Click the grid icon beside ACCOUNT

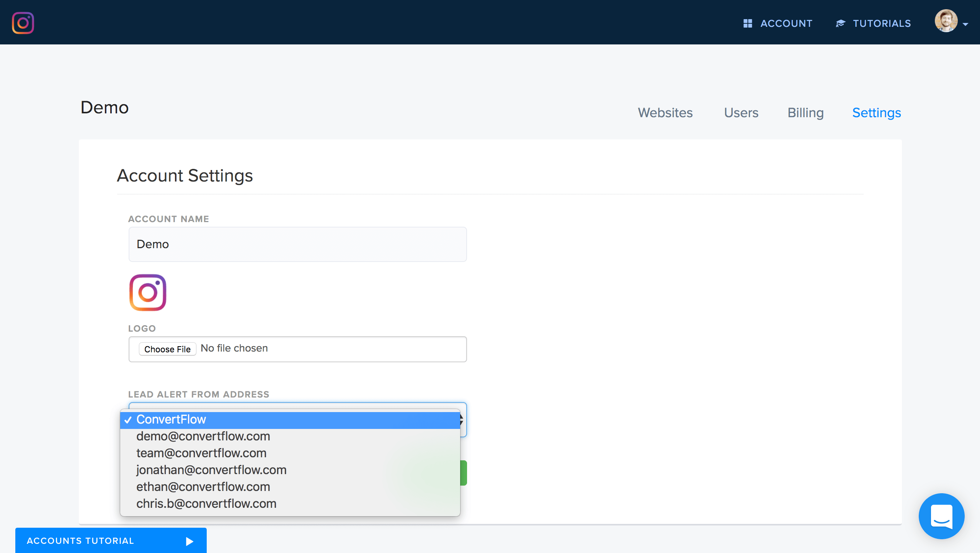click(x=747, y=23)
